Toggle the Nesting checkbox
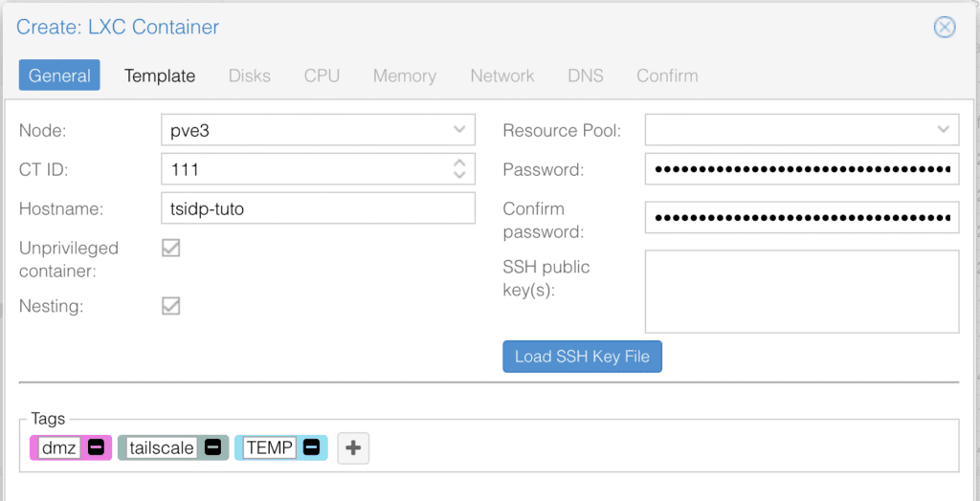The width and height of the screenshot is (980, 501). tap(171, 306)
